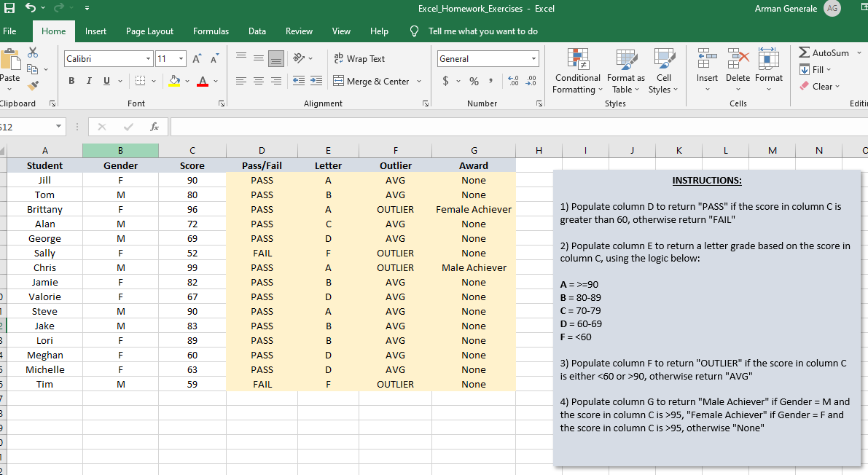Align text right
The height and width of the screenshot is (475, 868).
click(276, 81)
